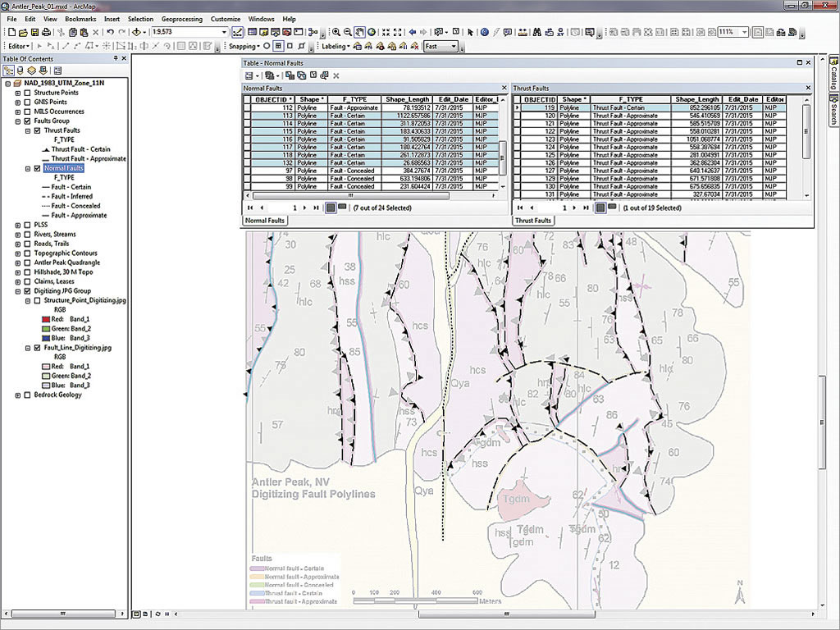Uncheck the Thrust Faults layer checkbox
The height and width of the screenshot is (630, 840).
click(37, 130)
